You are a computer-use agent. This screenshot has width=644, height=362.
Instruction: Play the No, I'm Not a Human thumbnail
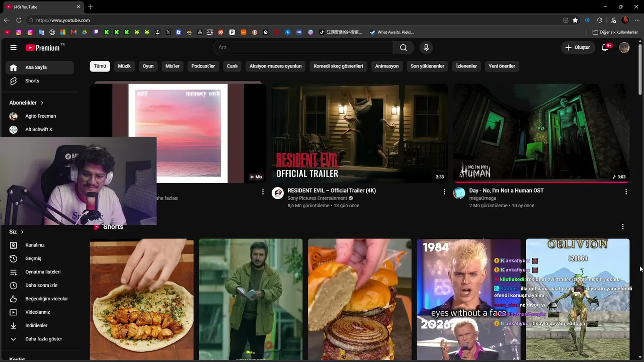(541, 133)
